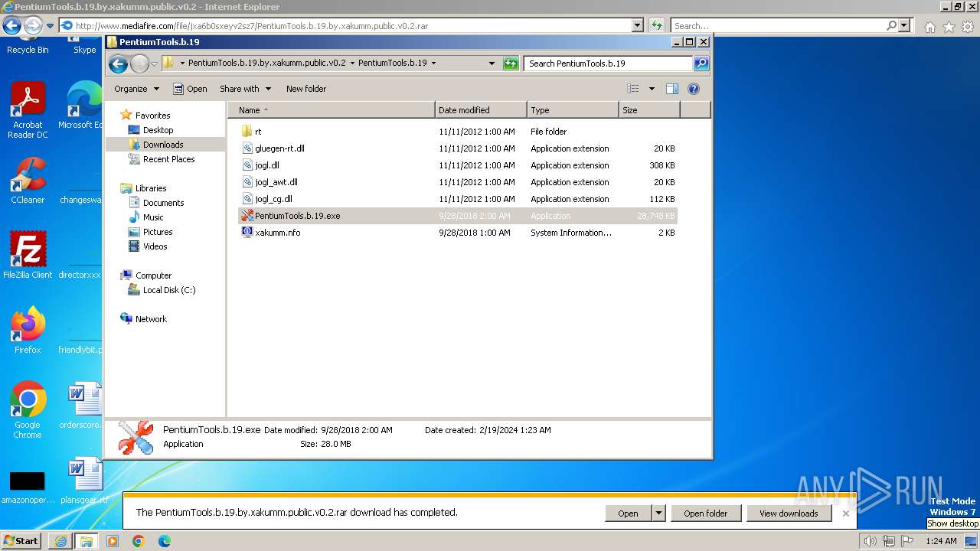Click the volume tray icon
Viewport: 980px width, 551px height.
tap(871, 541)
